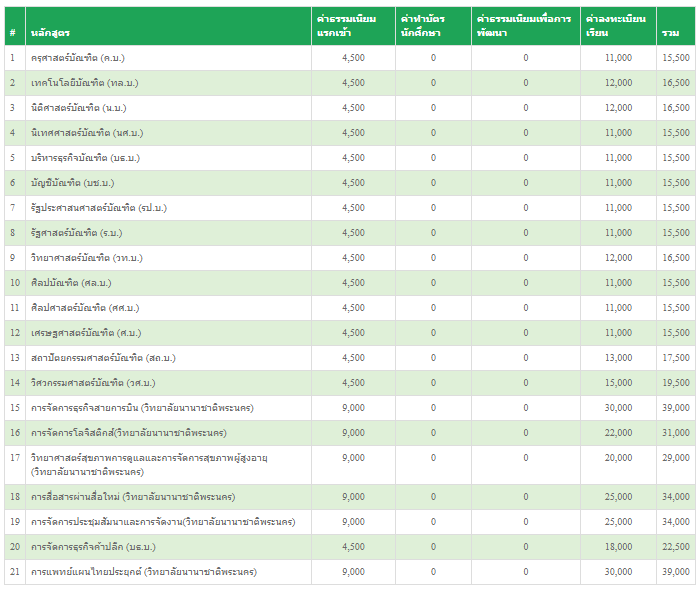The image size is (700, 593).
Task: Click the 13,000 registration fee in row 13
Action: [618, 358]
